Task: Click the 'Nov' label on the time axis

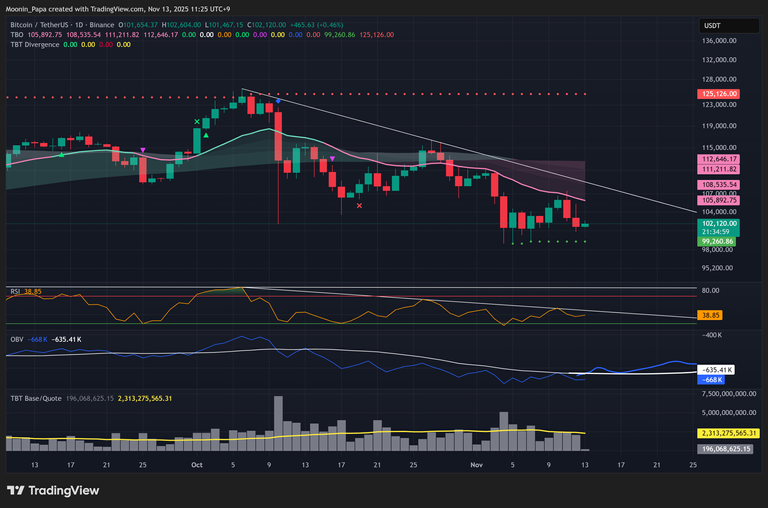Action: [x=477, y=465]
